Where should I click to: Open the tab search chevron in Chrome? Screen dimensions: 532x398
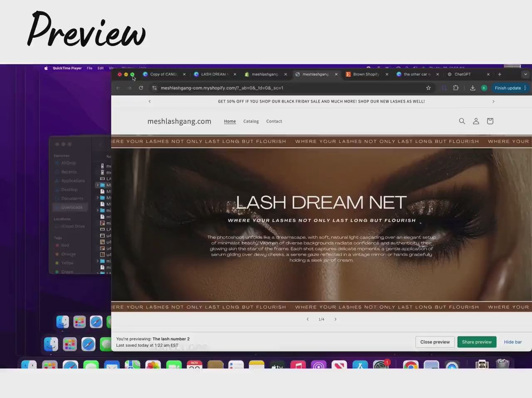point(525,74)
